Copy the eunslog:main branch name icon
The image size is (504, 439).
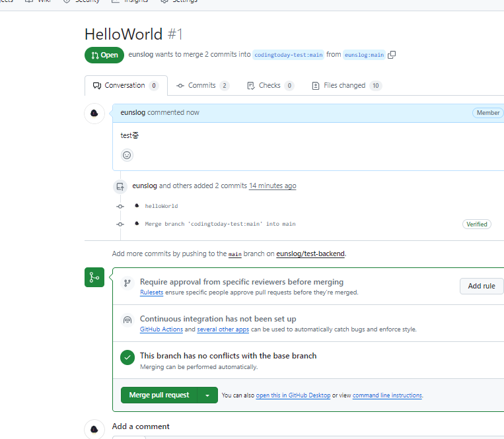(x=392, y=55)
